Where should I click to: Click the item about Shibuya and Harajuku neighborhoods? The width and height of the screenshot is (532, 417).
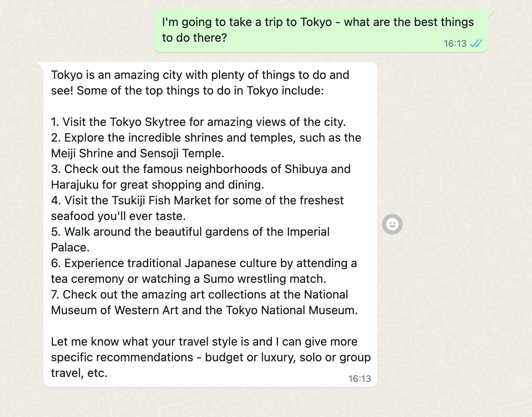(x=201, y=177)
